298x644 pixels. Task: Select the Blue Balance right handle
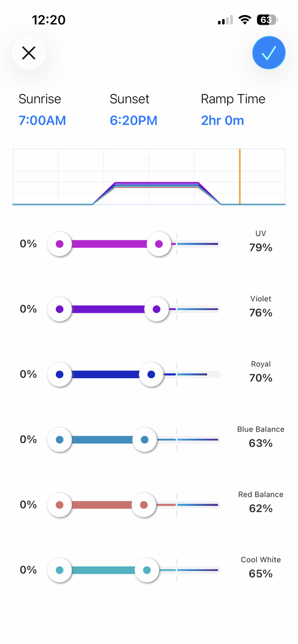pos(144,440)
